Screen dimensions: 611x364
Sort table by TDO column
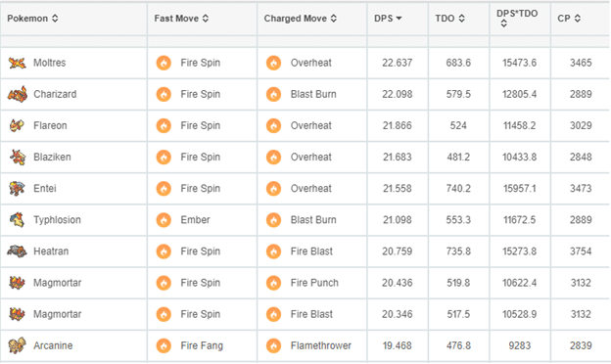tap(450, 19)
